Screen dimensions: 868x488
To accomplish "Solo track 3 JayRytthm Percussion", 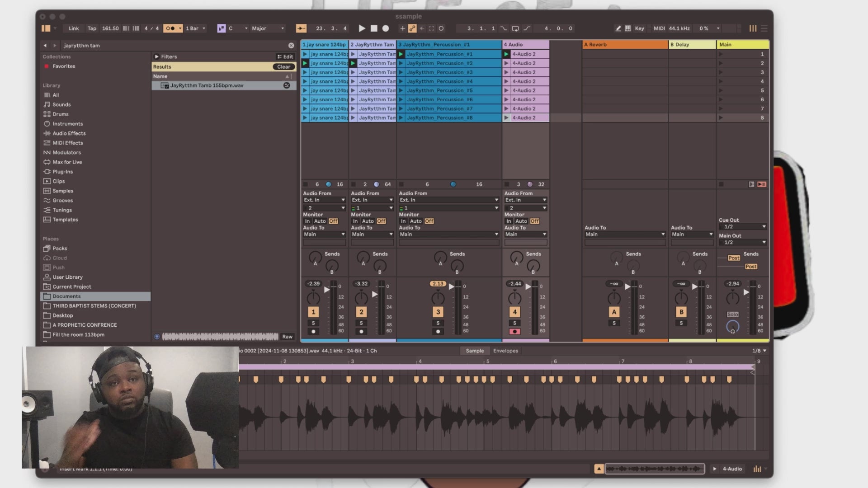I will coord(438,323).
